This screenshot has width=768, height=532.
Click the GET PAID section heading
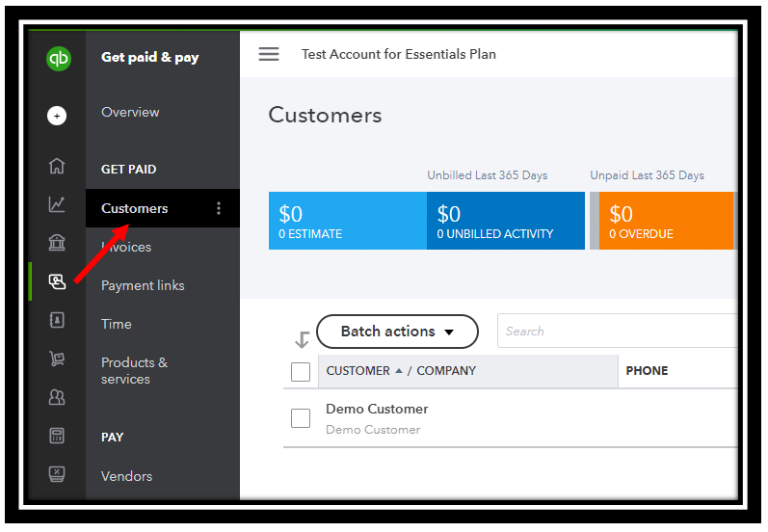tap(128, 170)
